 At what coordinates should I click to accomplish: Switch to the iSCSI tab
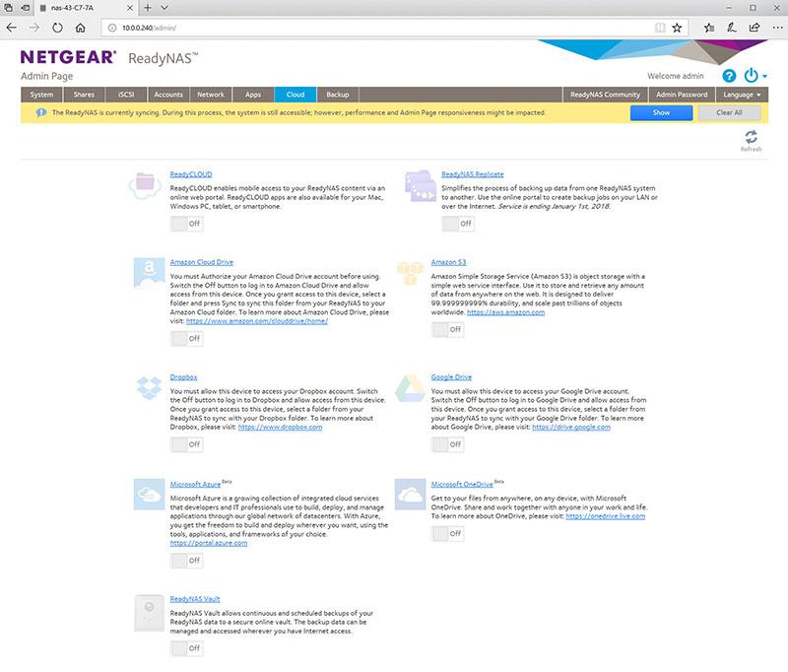click(126, 95)
